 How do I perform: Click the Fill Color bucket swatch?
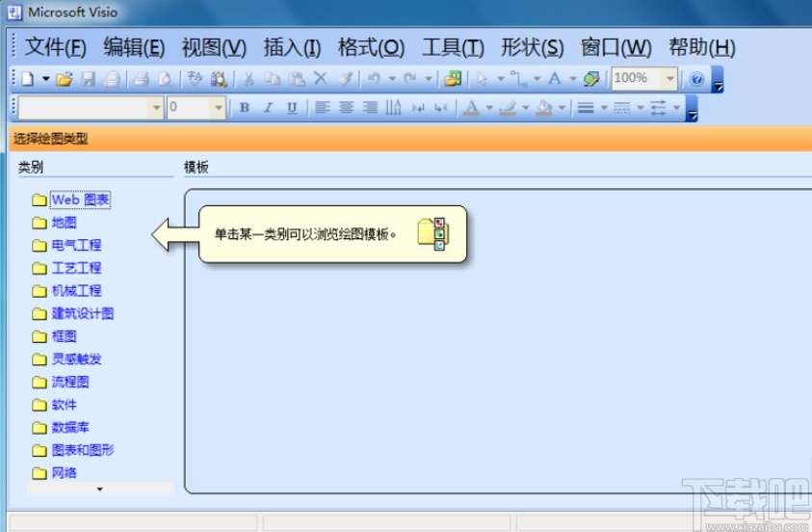544,108
